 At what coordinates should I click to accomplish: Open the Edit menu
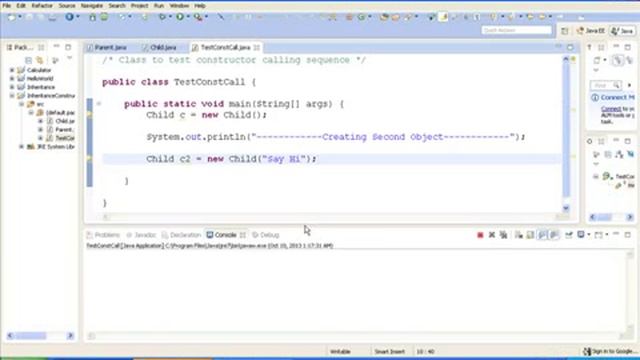[21, 6]
